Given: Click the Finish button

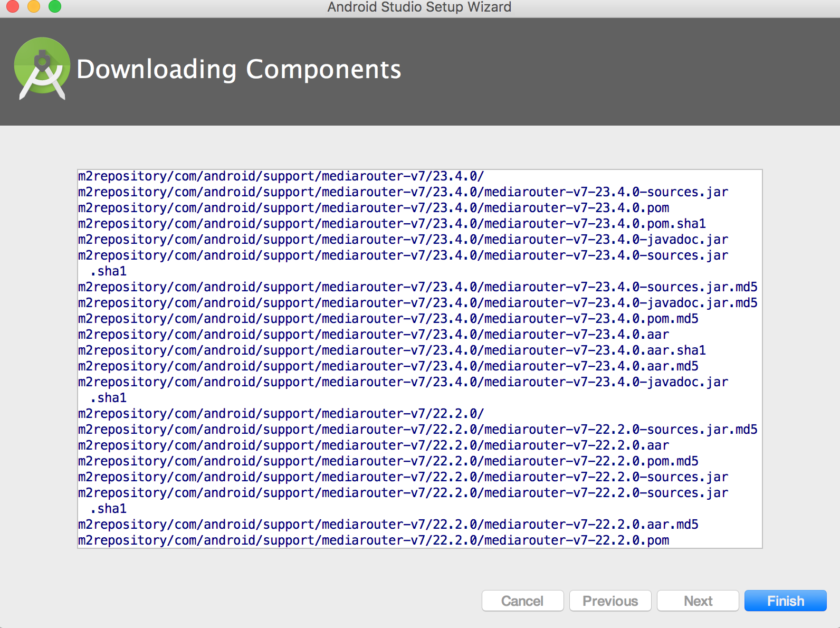Looking at the screenshot, I should click(x=785, y=601).
